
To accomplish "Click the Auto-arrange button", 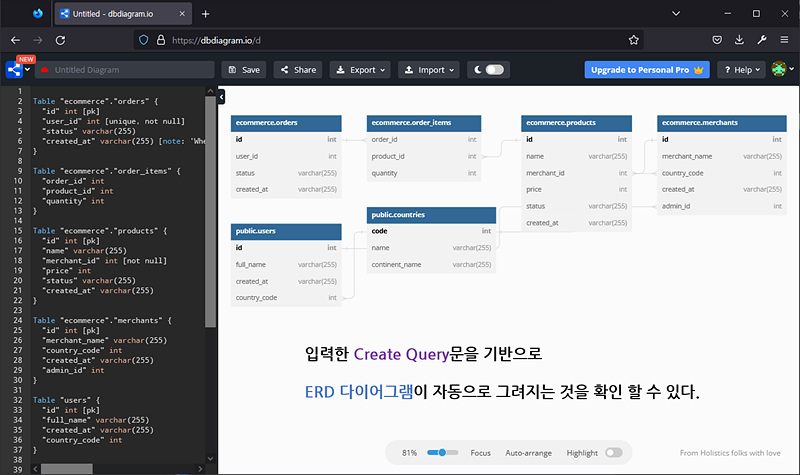I will coord(529,453).
